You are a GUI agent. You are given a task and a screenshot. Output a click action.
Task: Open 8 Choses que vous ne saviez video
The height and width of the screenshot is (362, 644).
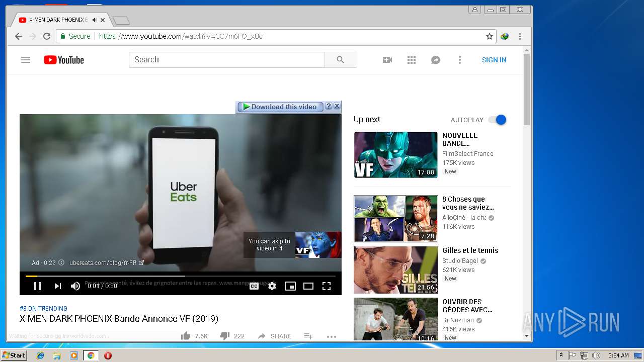pyautogui.click(x=396, y=219)
